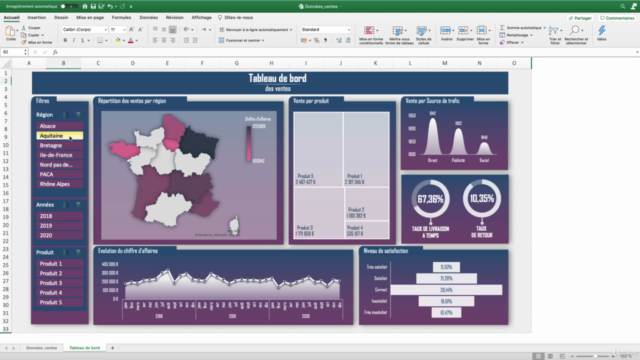The image size is (640, 360).
Task: Paste using the Coller icon
Action: [11, 33]
